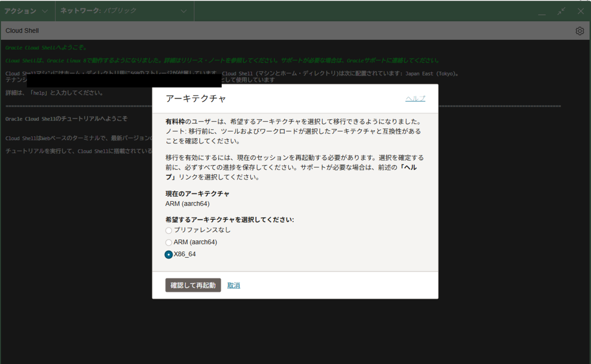Screen dimensions: 591x364
Task: Select the プリファレンスなし radio option
Action: (169, 230)
